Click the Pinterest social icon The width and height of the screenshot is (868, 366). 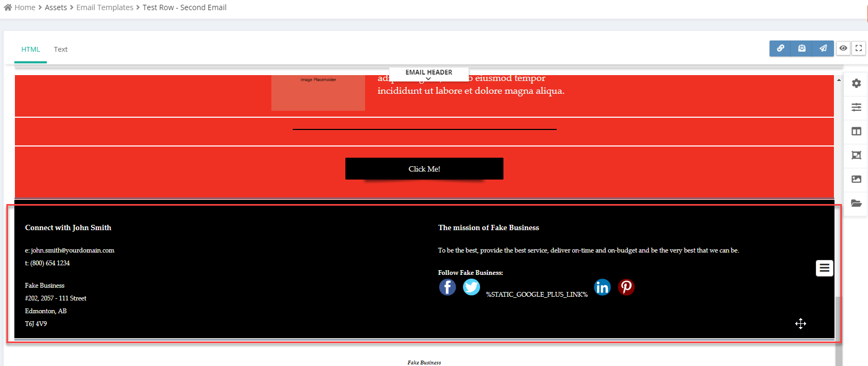(626, 287)
